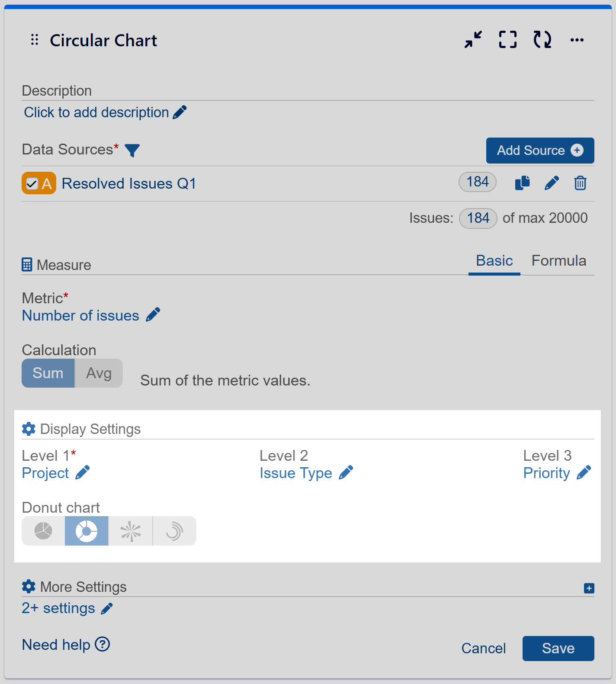The width and height of the screenshot is (616, 684).
Task: Select Sum as the calculation
Action: tap(48, 373)
